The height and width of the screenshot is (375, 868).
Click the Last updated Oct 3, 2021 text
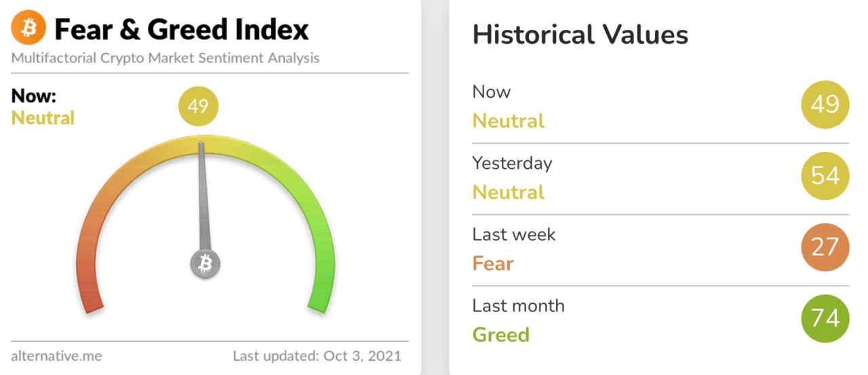[x=317, y=355]
